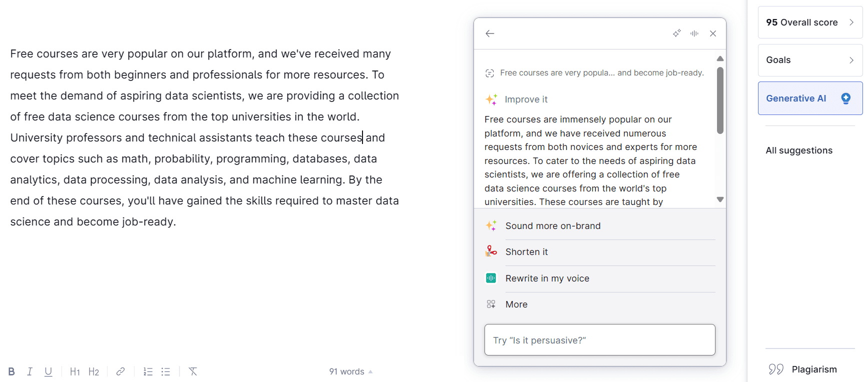Open More prompt options
Screen dimensions: 868x382
[600, 304]
